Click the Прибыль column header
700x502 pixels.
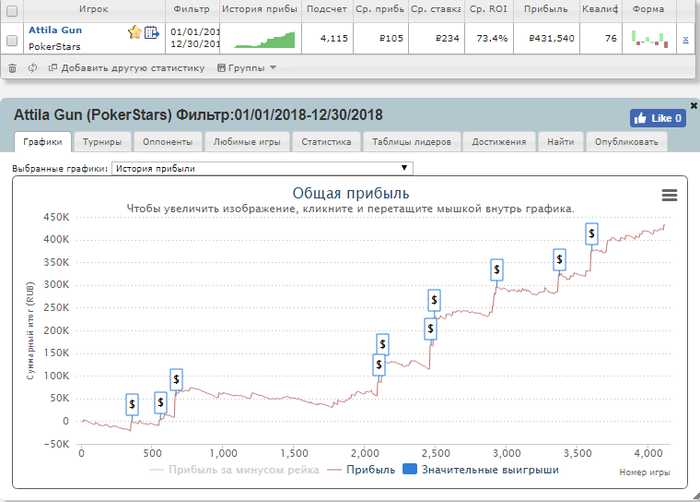coord(546,9)
